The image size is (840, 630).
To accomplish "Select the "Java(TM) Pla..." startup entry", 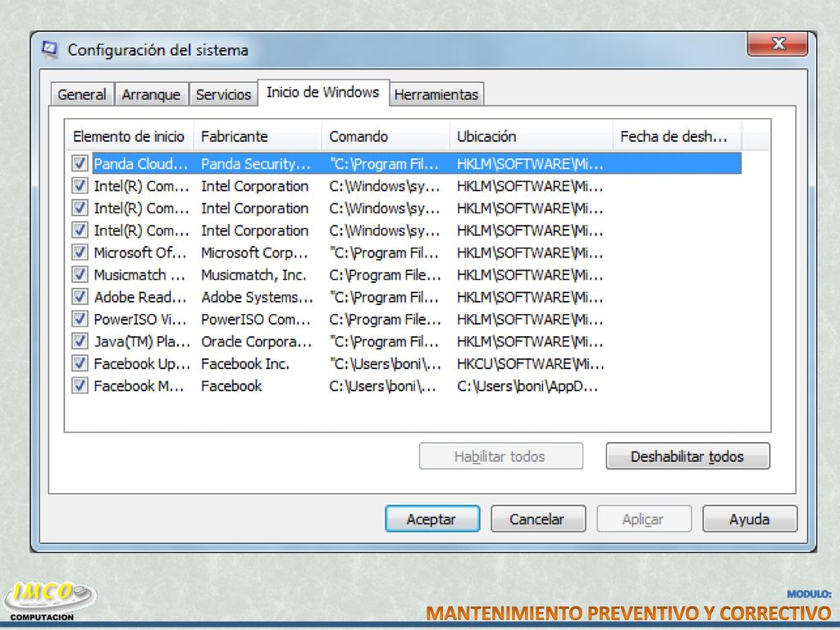I will [142, 341].
